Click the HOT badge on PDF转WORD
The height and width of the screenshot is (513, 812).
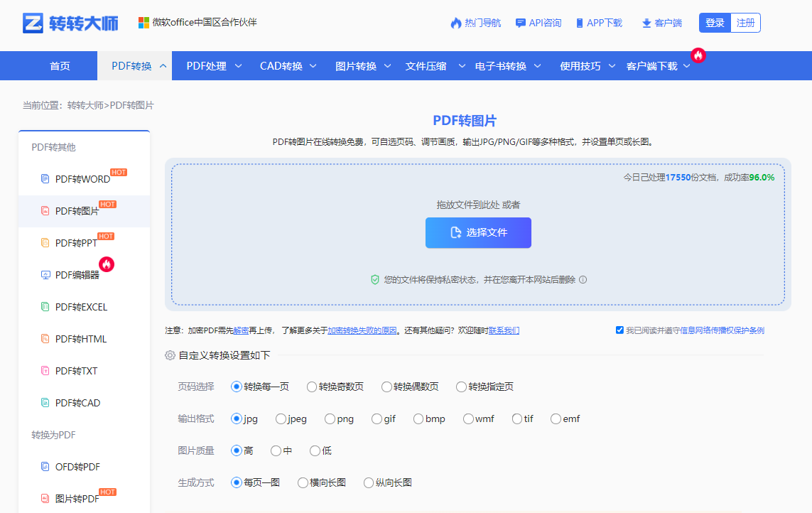pyautogui.click(x=119, y=172)
